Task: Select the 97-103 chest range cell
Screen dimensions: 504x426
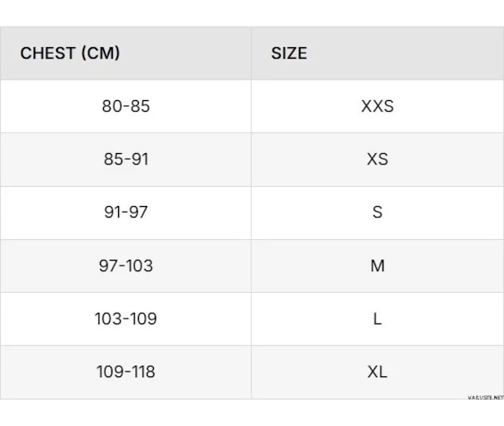Action: (x=126, y=266)
